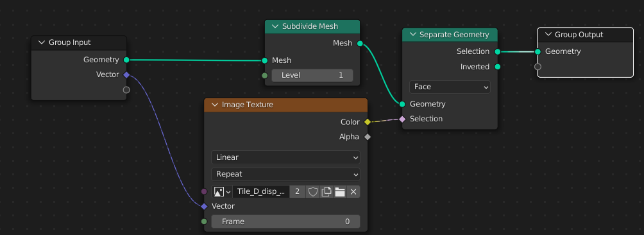Click Separate Geometry Selection output socket
This screenshot has width=644, height=235.
pos(497,52)
